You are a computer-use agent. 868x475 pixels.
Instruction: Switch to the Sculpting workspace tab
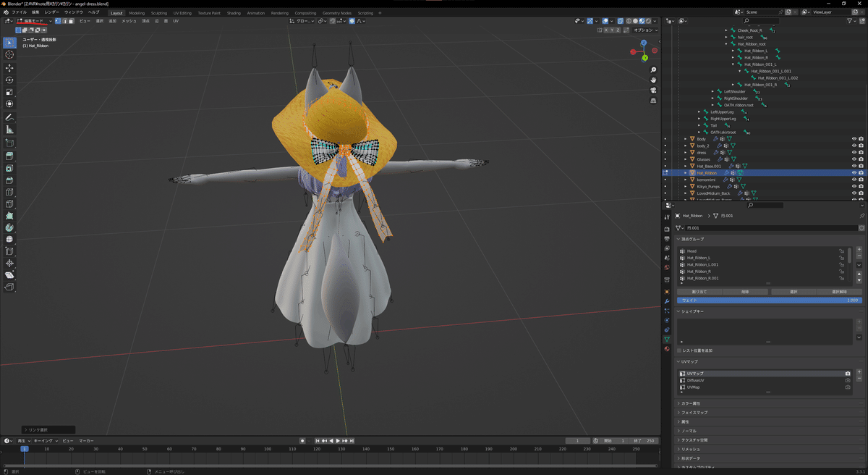pos(159,12)
